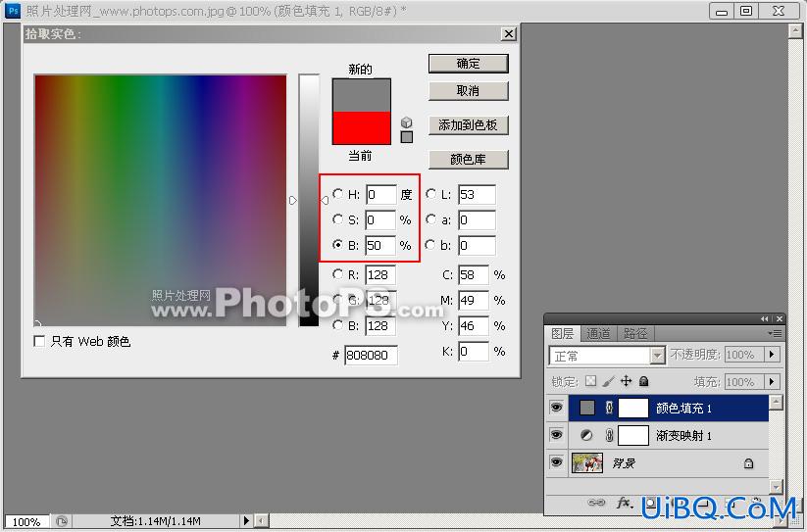Image resolution: width=807 pixels, height=532 pixels.
Task: Select the Lab b radio button
Action: (430, 245)
